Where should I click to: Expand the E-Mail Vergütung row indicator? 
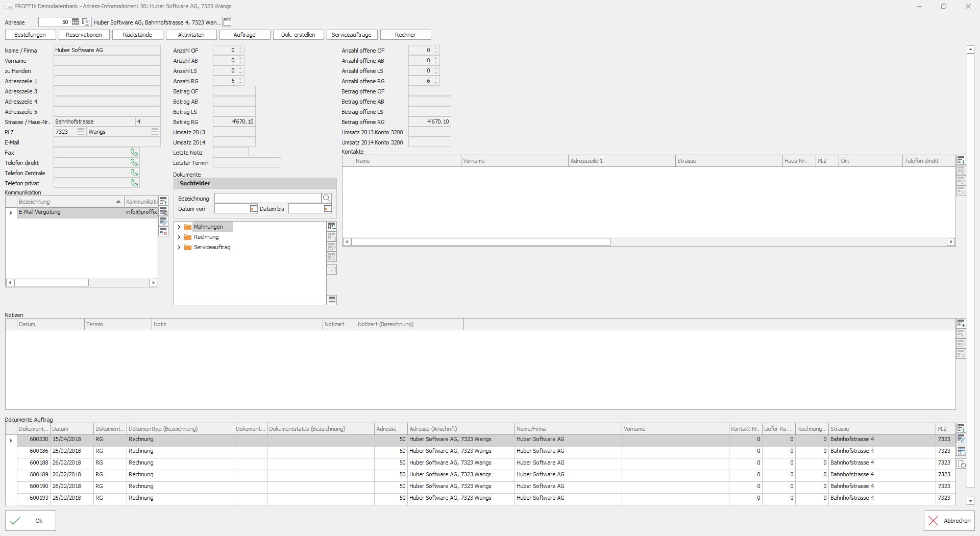coord(11,212)
